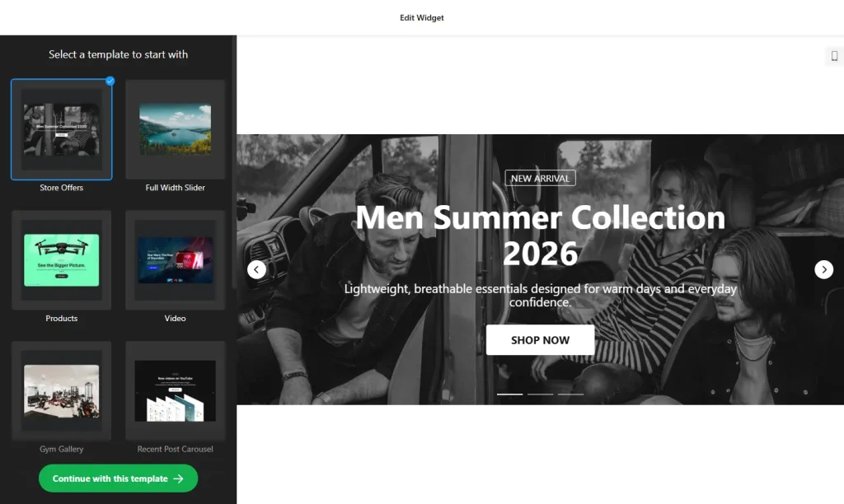Click the Edit Widget title

point(421,18)
